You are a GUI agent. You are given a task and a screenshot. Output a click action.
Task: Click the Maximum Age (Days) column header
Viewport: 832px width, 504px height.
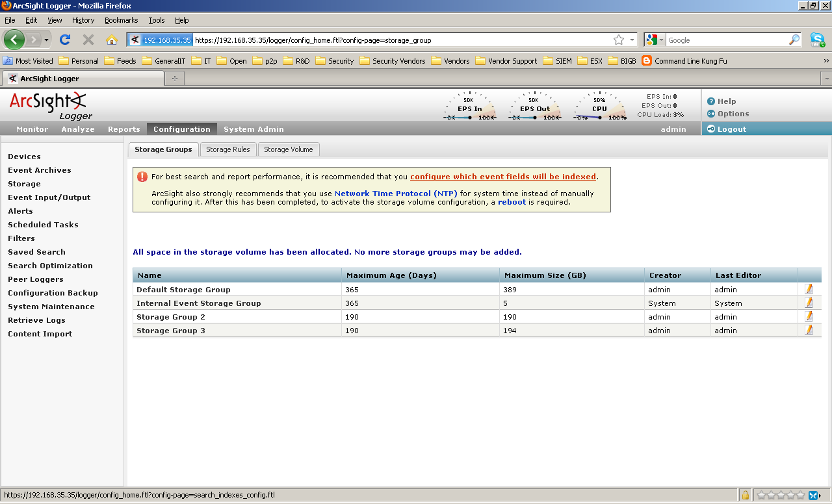(421, 275)
